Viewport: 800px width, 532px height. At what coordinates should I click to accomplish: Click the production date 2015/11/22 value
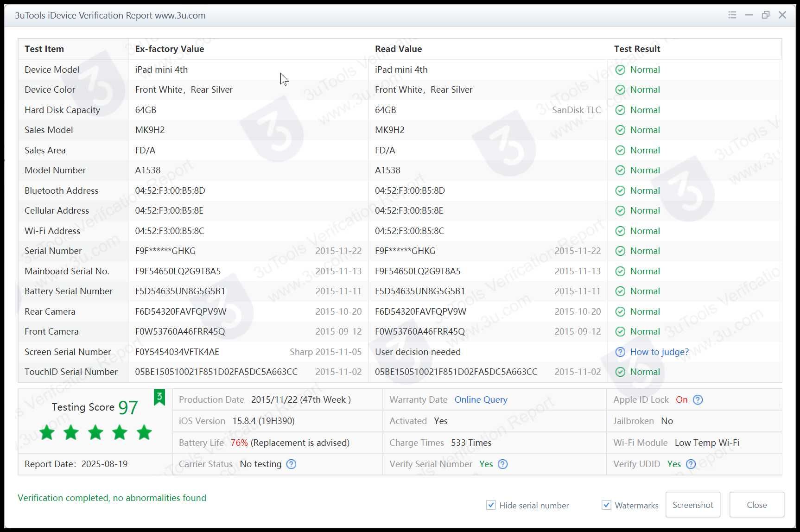pos(301,399)
